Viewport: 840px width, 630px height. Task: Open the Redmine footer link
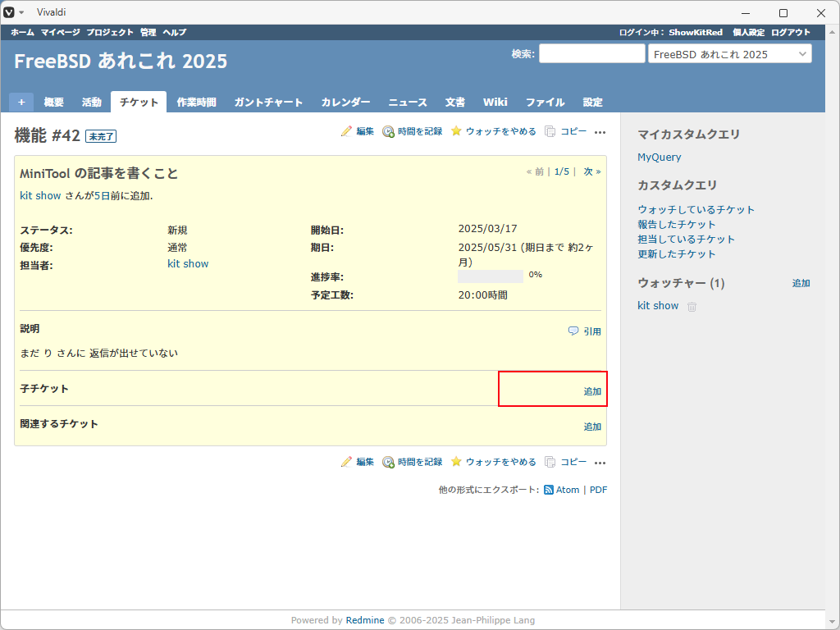point(365,620)
